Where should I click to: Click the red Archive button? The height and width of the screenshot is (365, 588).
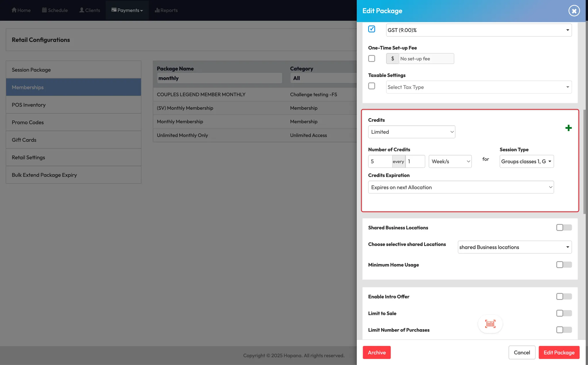[376, 352]
